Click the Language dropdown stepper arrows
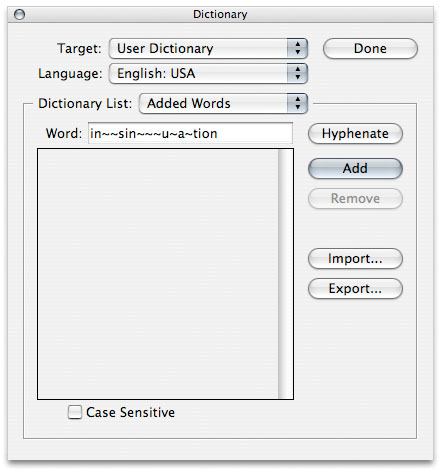This screenshot has width=439, height=469. pos(297,74)
